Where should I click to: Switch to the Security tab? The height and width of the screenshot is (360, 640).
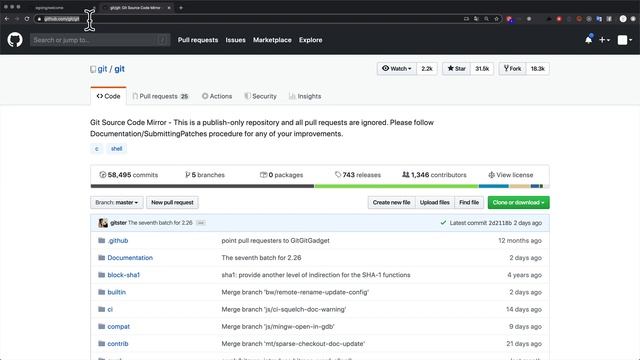(260, 96)
